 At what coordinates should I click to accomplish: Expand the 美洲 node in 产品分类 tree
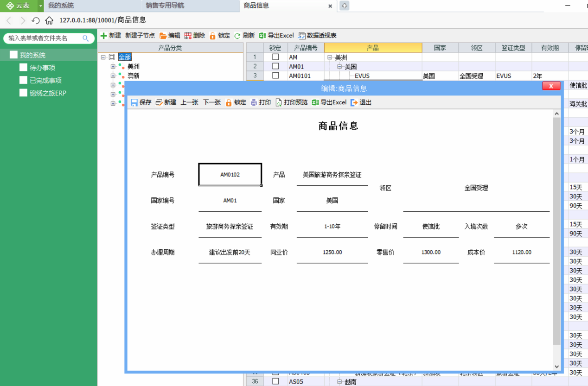pos(113,66)
